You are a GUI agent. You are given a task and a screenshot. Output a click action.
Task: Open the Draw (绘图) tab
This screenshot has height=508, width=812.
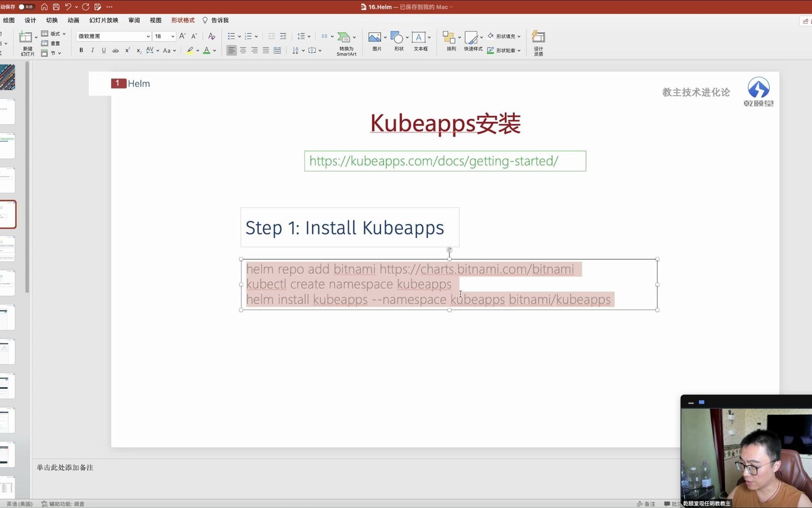(x=9, y=20)
